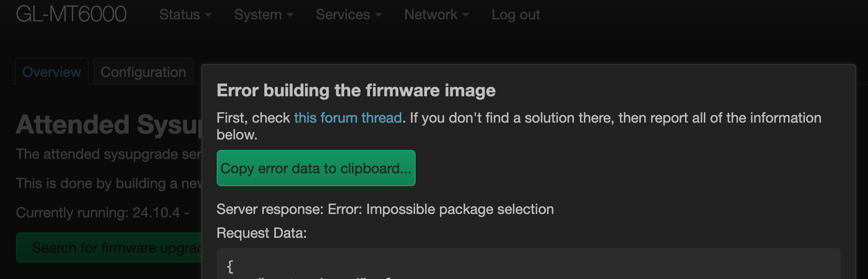
Task: Click the "Currently running: 24.10.4" text
Action: tap(102, 213)
